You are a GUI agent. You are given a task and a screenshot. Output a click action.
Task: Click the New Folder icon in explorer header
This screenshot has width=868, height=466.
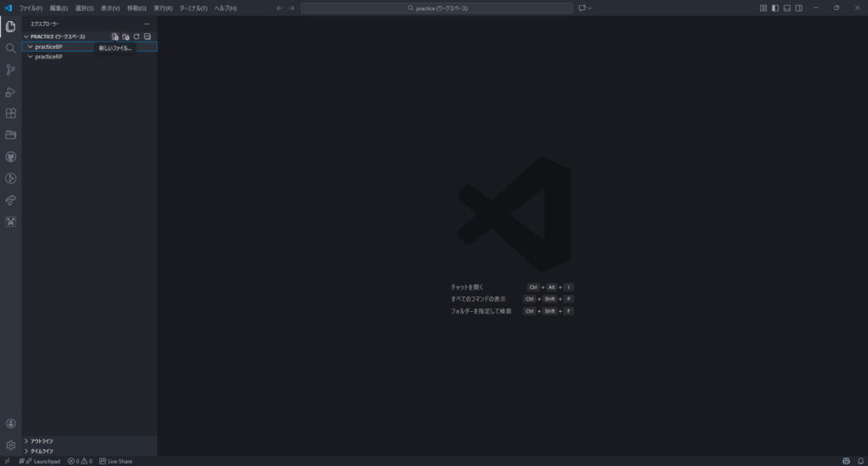tap(125, 36)
